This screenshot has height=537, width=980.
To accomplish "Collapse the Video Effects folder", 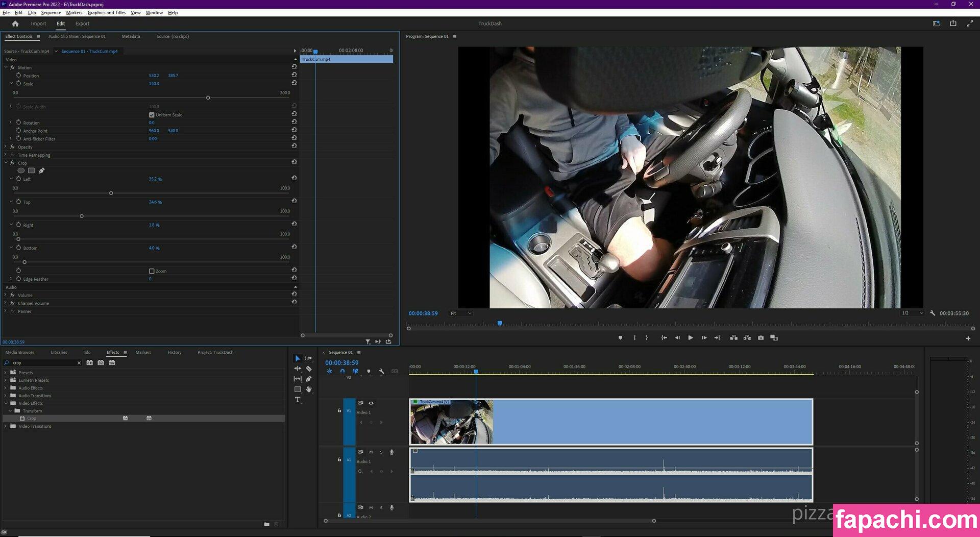I will pyautogui.click(x=6, y=403).
